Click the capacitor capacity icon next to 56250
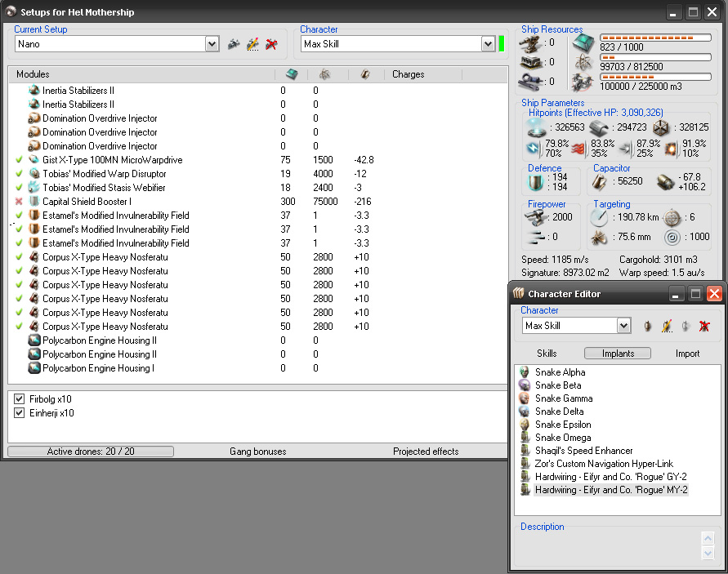The image size is (728, 574). click(600, 182)
